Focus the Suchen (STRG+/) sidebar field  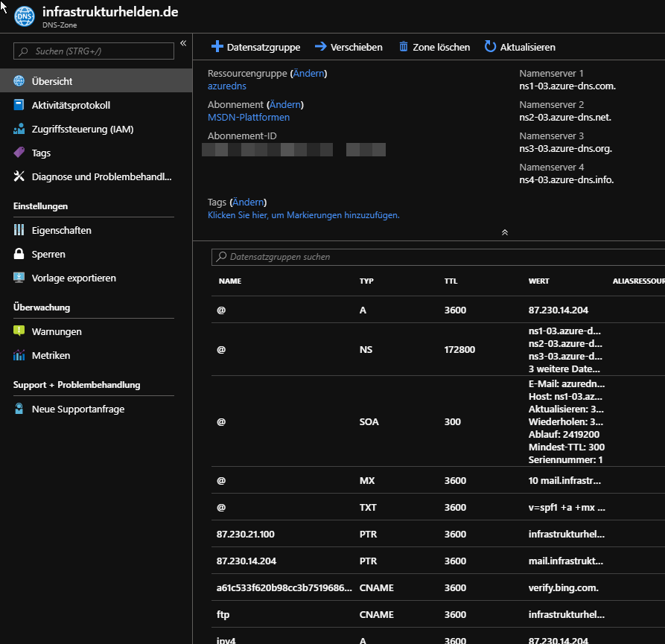(x=94, y=51)
